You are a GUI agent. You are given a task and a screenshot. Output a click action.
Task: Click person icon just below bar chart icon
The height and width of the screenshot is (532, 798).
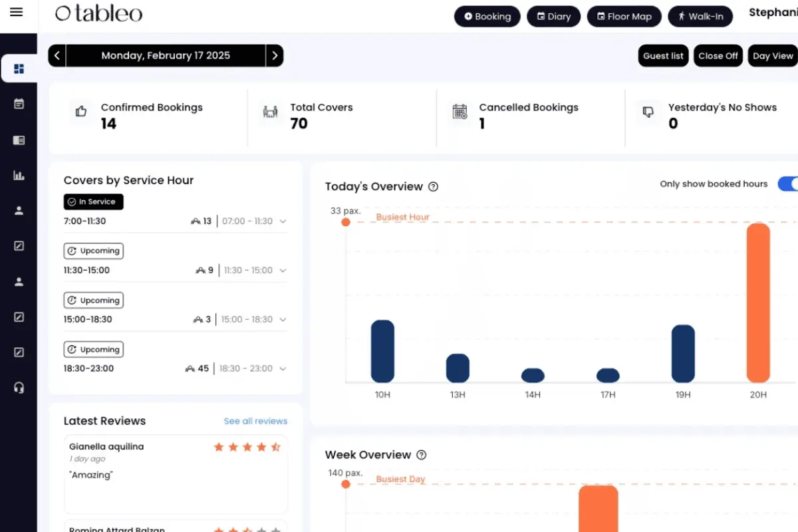click(x=19, y=211)
